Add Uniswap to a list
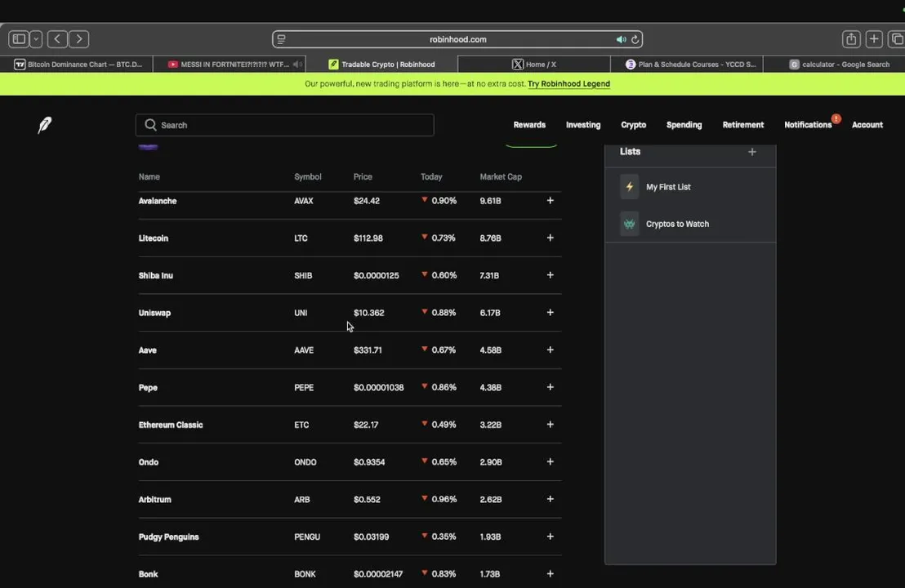 click(x=550, y=312)
